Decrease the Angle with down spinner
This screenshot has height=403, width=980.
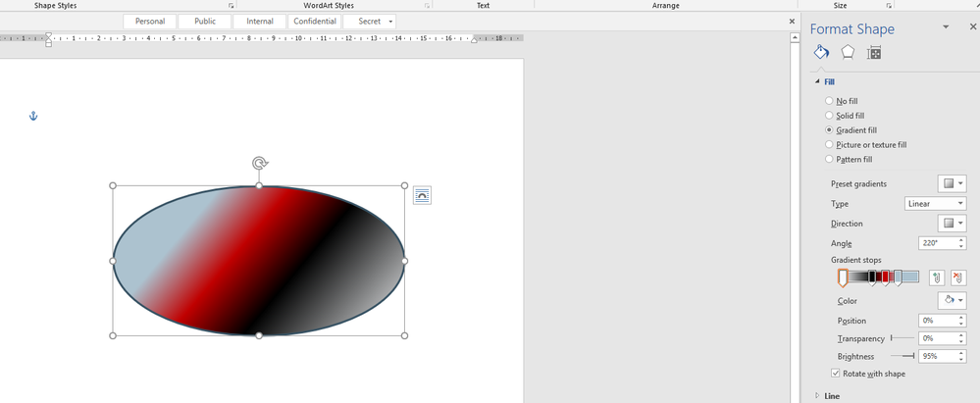(961, 247)
